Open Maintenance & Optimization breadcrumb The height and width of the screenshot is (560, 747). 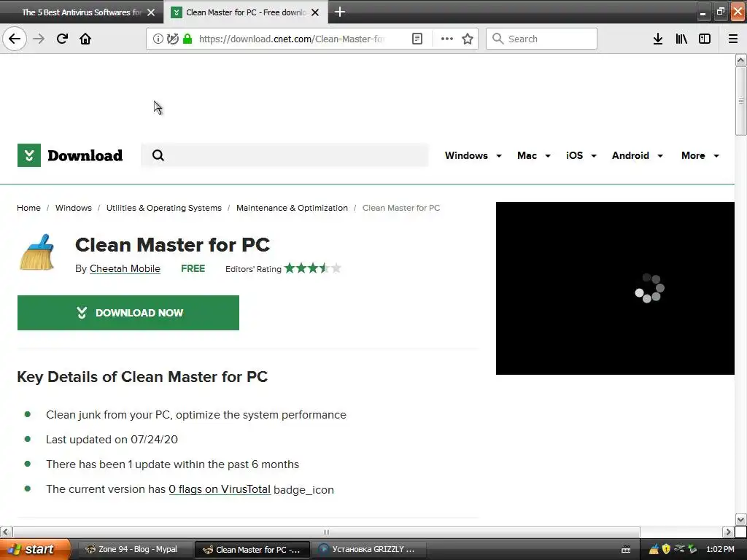pos(292,208)
